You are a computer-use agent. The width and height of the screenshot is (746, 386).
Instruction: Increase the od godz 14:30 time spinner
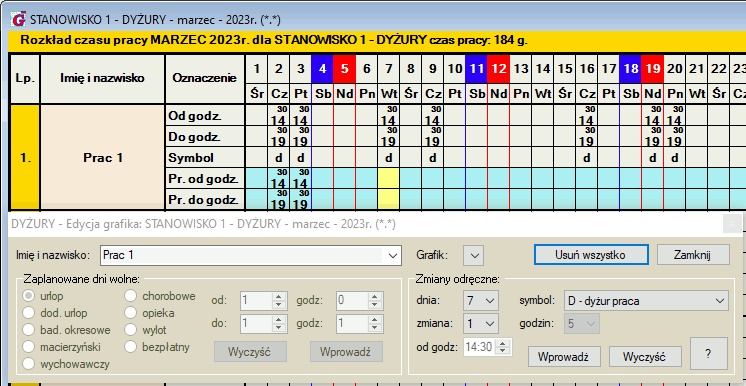[x=503, y=343]
